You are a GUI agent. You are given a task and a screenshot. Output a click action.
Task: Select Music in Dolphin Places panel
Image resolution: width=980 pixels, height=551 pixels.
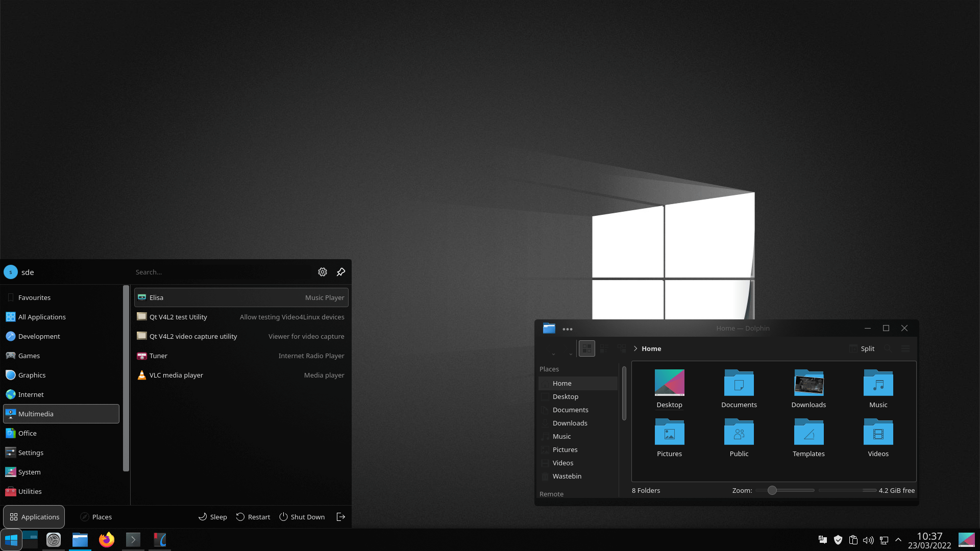pos(578,436)
